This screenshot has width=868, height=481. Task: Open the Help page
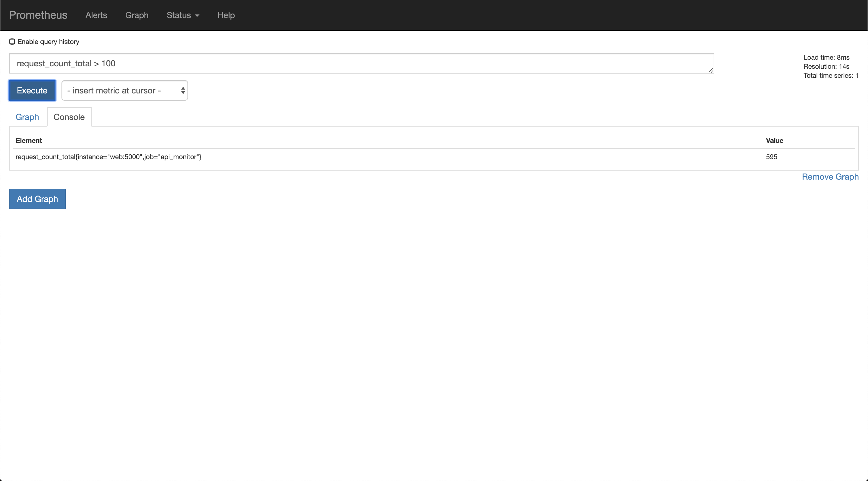point(226,15)
